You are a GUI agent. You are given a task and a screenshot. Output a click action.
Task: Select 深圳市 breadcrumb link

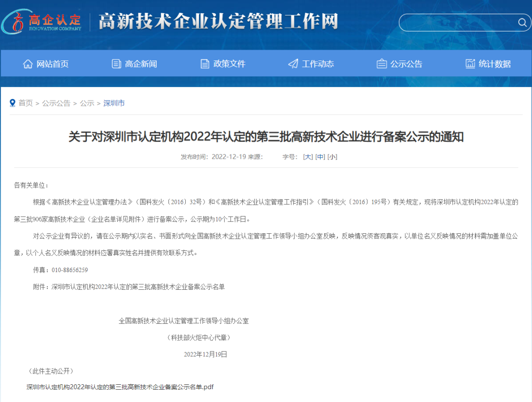click(x=114, y=103)
